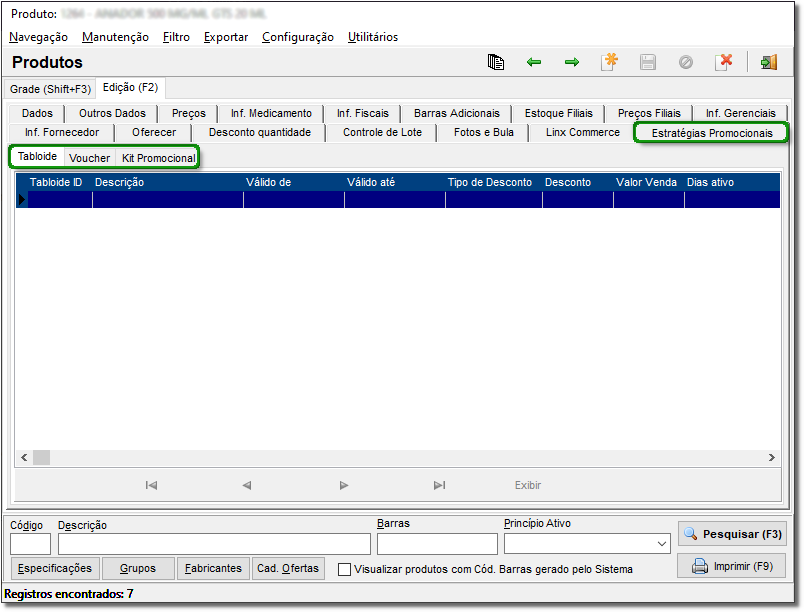Go to next record in tabloide navigator

tap(344, 485)
